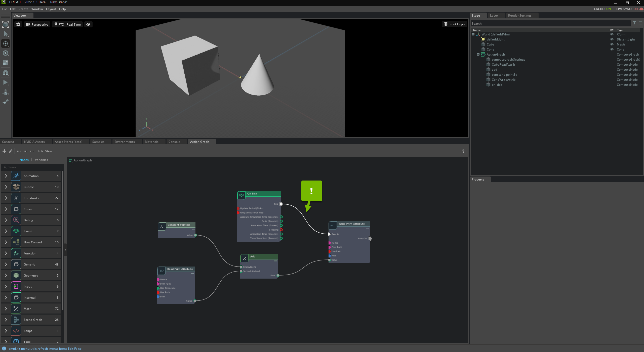Open the Layout menu
This screenshot has width=644, height=352.
(51, 9)
